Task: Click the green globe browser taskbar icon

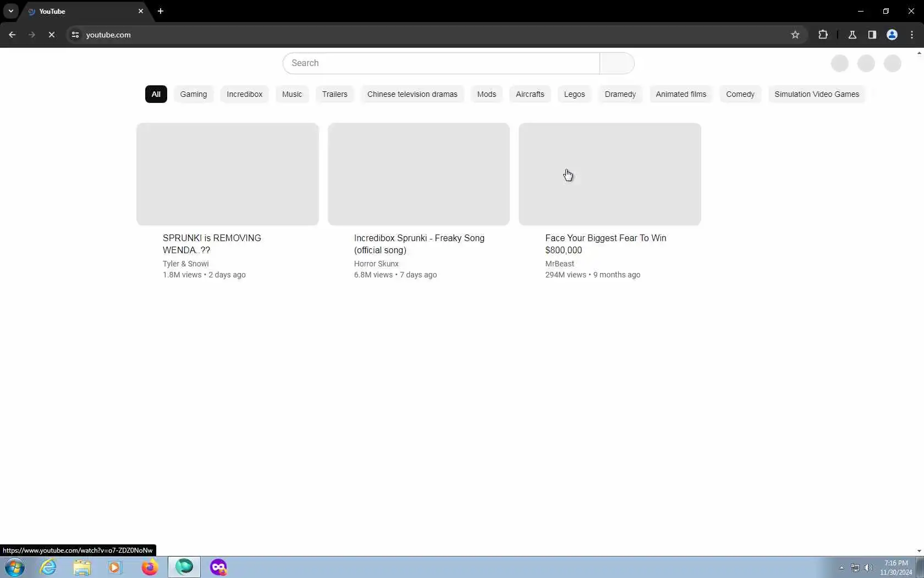Action: tap(184, 567)
